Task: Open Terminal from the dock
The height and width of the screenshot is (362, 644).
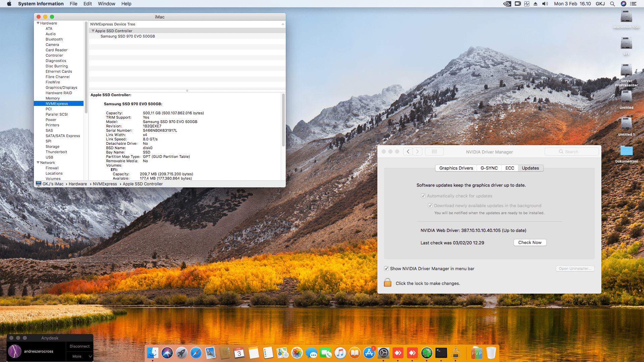Action: click(x=441, y=353)
